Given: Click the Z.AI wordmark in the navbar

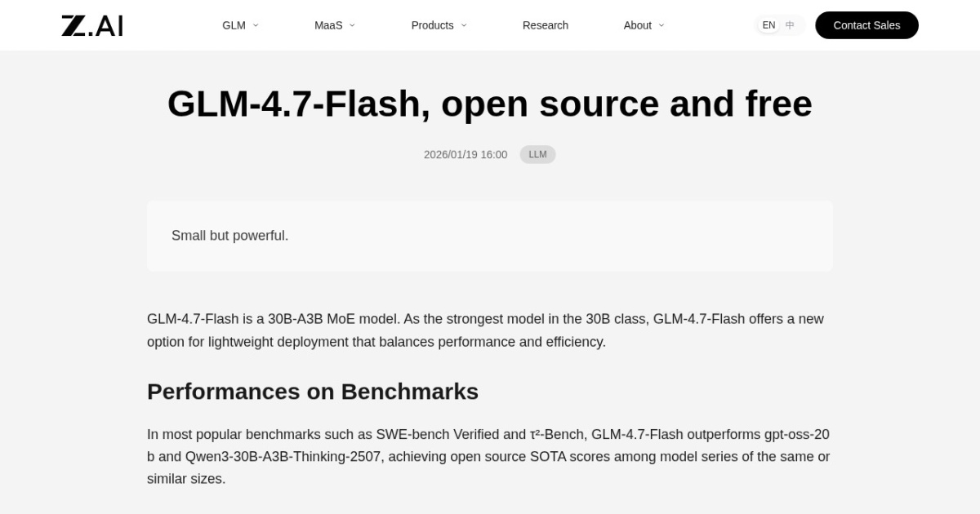Looking at the screenshot, I should click(x=91, y=24).
